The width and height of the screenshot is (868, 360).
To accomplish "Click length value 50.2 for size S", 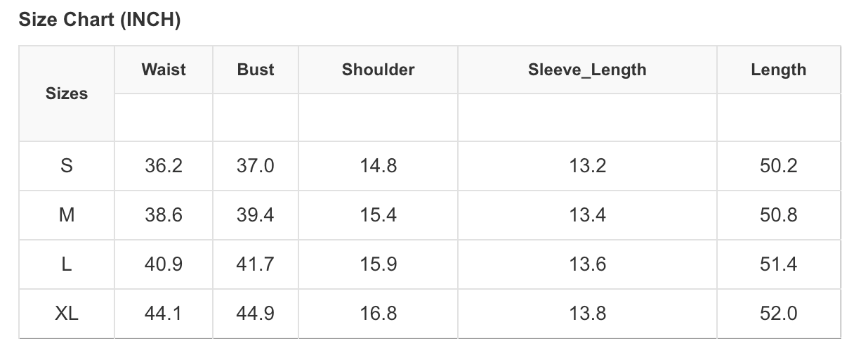I will [778, 166].
